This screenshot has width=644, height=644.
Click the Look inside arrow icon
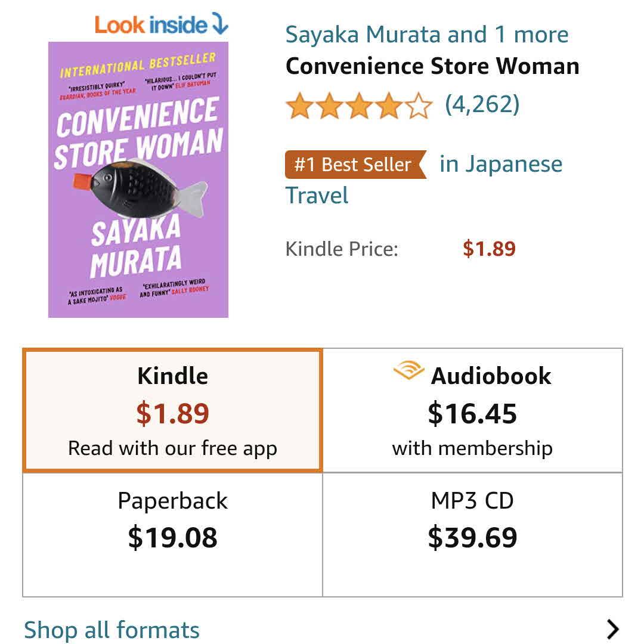click(x=220, y=24)
